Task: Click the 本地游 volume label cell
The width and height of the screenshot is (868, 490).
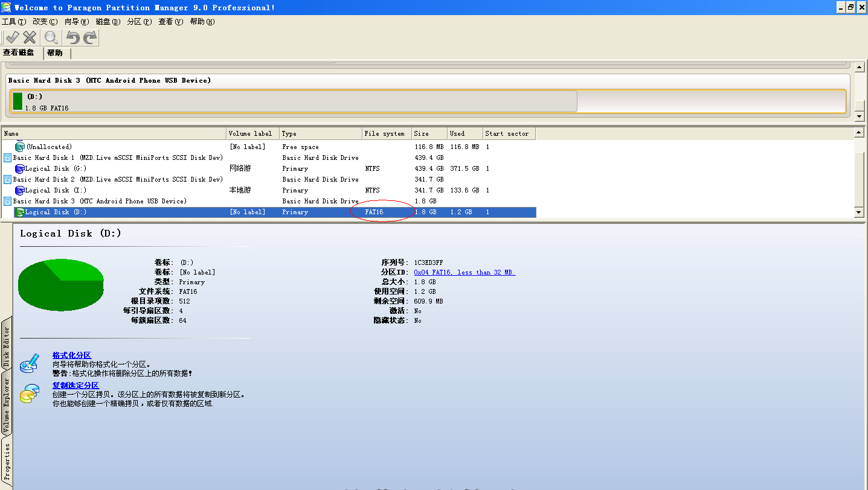Action: (240, 190)
